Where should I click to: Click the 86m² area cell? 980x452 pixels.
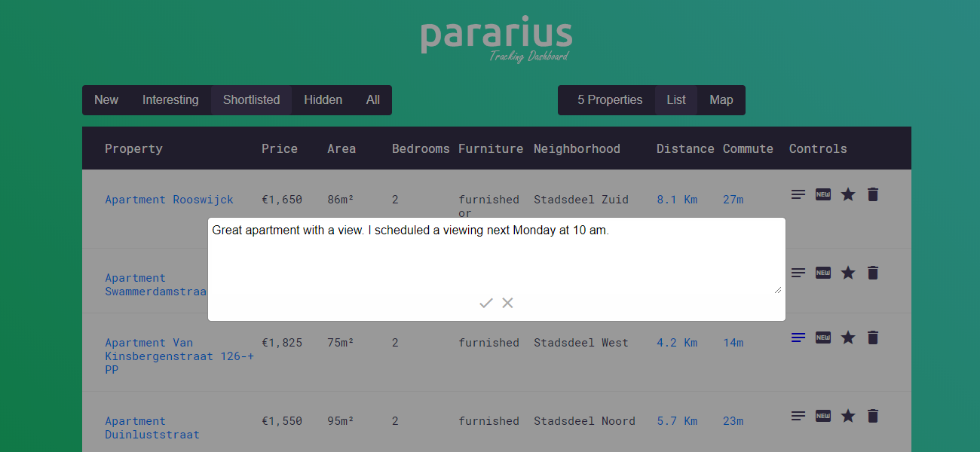pyautogui.click(x=341, y=200)
